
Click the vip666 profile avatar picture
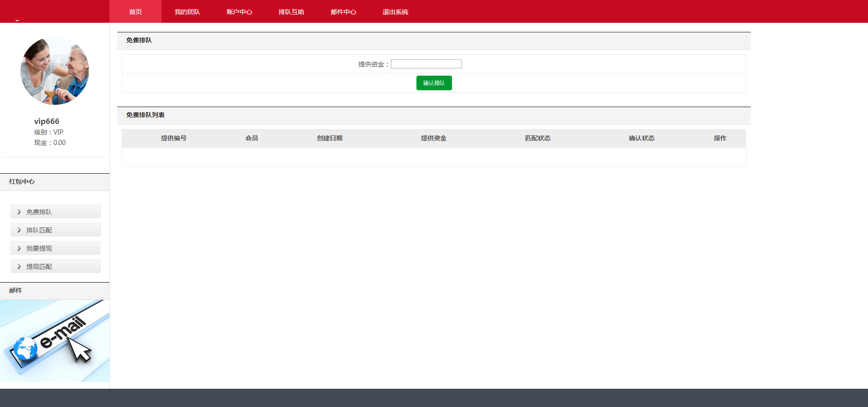point(55,71)
